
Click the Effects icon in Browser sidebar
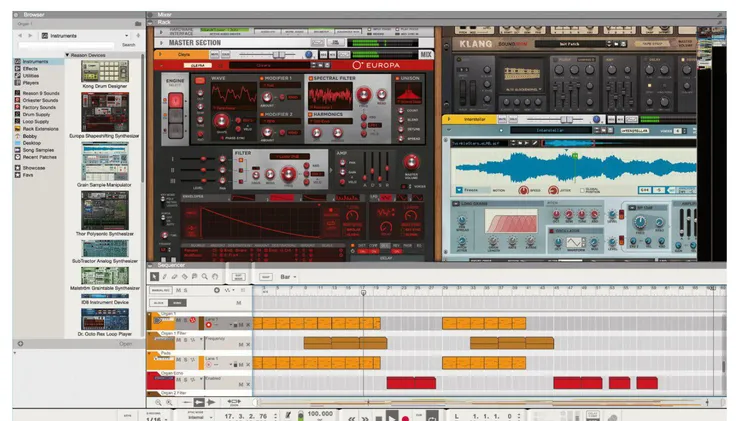coord(18,68)
